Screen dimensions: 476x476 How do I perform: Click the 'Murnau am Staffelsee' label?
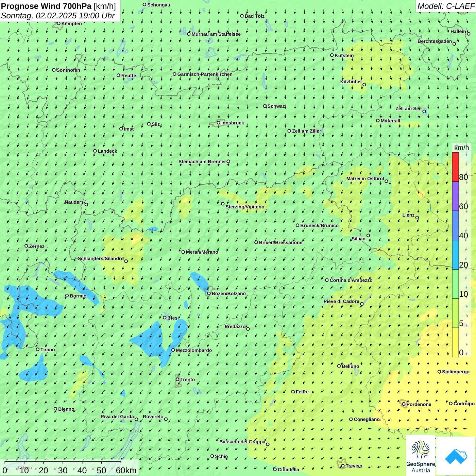[x=216, y=34]
